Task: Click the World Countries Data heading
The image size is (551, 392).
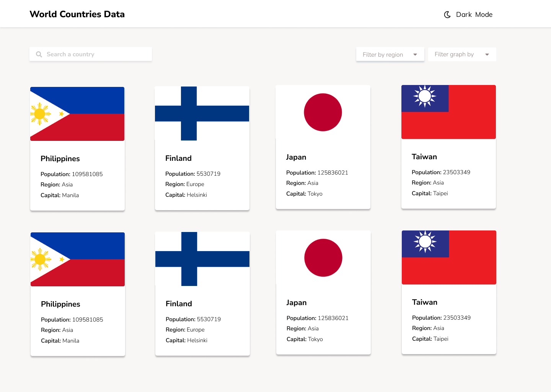Action: point(77,14)
